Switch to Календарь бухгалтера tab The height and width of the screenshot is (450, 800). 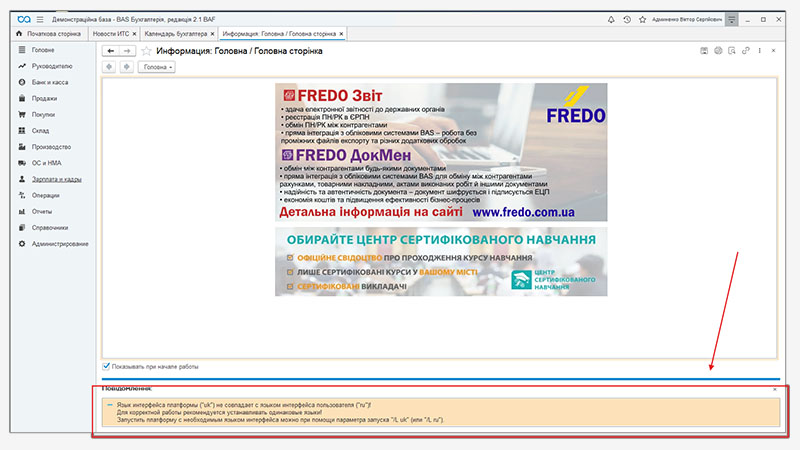176,34
